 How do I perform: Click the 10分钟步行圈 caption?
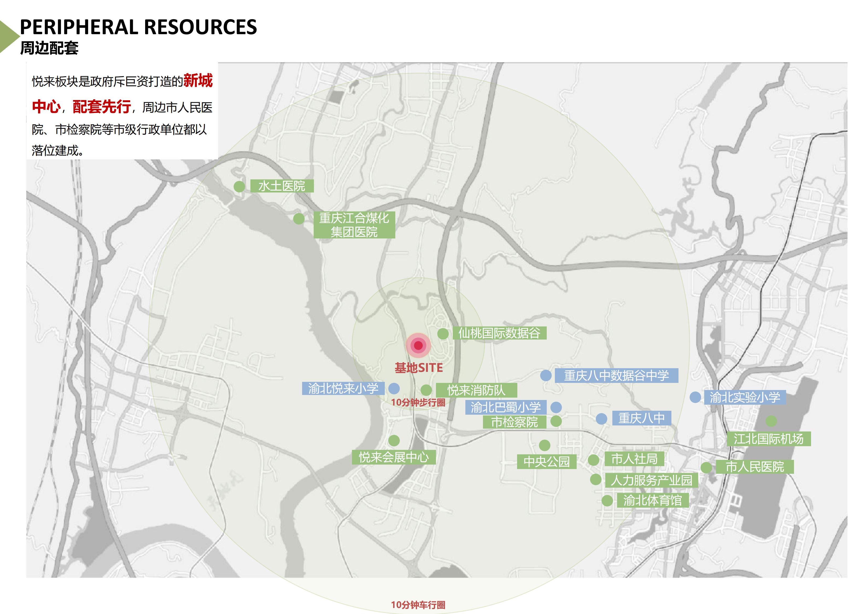pos(418,403)
